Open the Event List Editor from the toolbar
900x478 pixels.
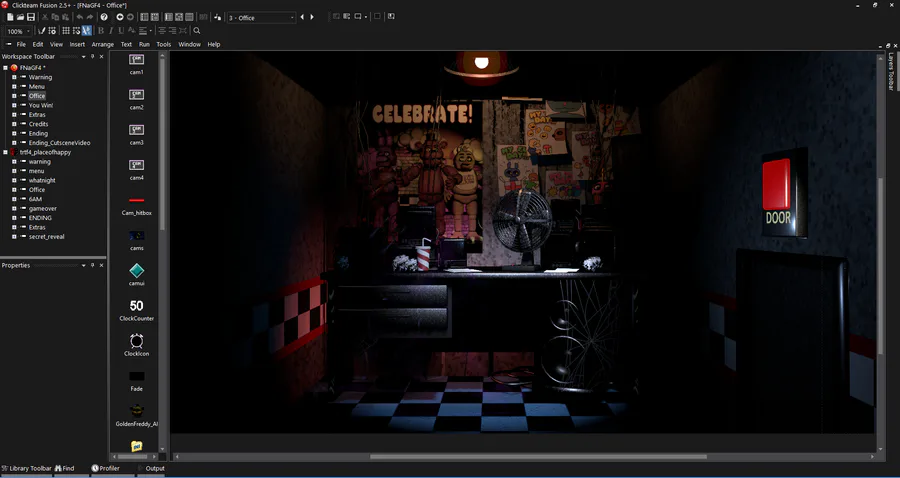pyautogui.click(x=179, y=17)
